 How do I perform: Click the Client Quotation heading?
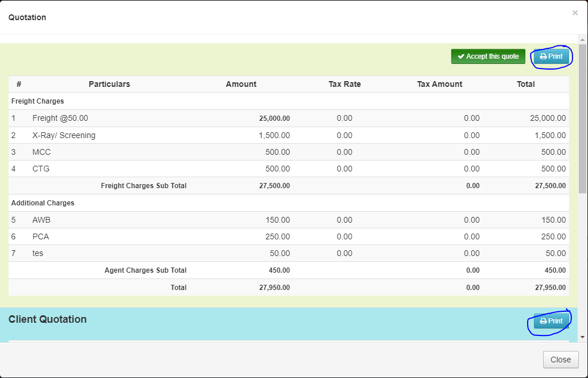(x=47, y=319)
